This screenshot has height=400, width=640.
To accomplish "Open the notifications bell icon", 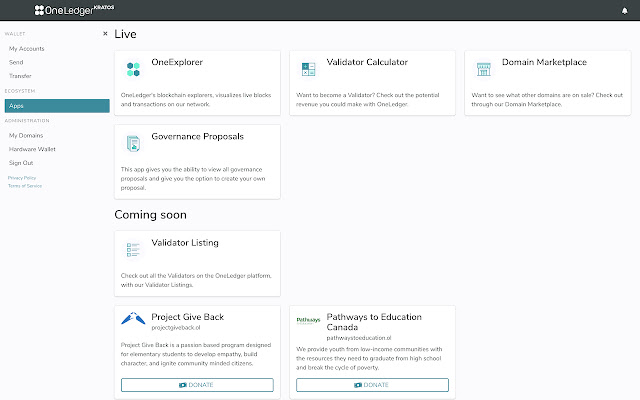I will pyautogui.click(x=624, y=11).
